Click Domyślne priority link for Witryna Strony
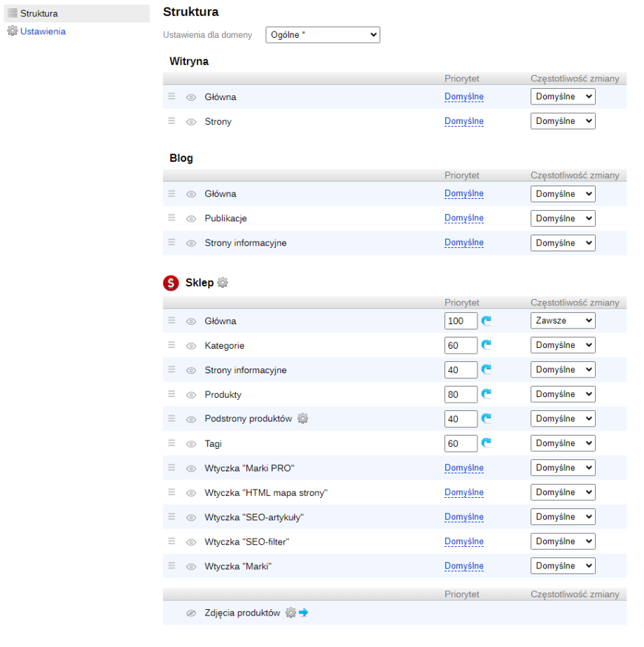Image resolution: width=644 pixels, height=647 pixels. click(463, 121)
